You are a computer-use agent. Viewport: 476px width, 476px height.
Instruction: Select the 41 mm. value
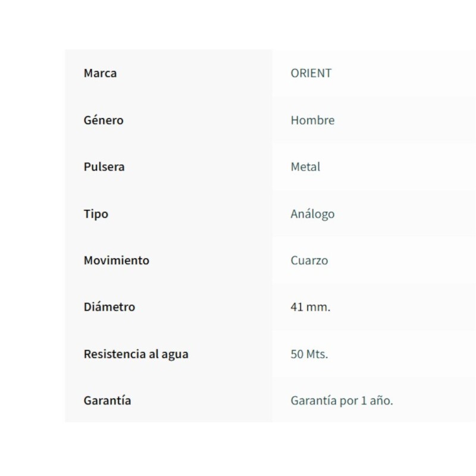[x=310, y=307]
